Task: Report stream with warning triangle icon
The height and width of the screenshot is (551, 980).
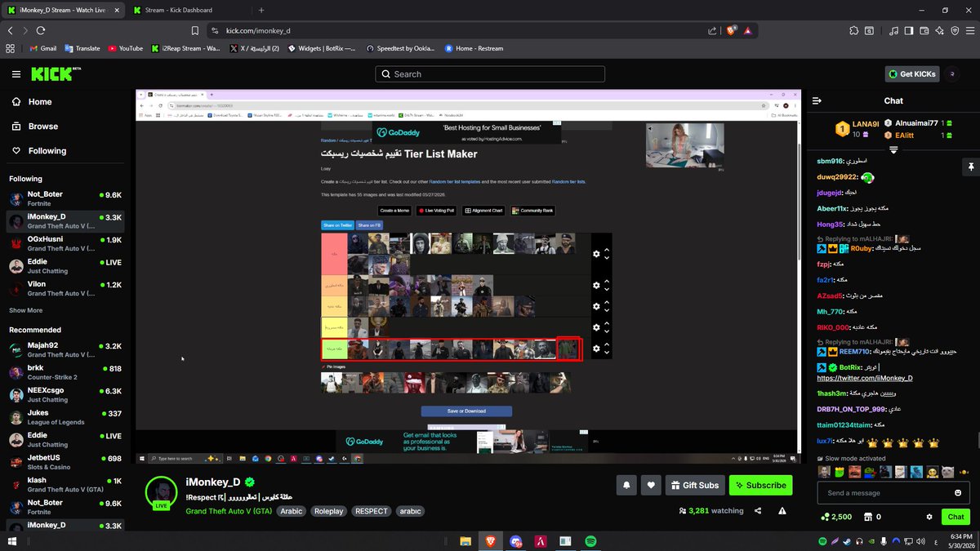Action: point(782,511)
